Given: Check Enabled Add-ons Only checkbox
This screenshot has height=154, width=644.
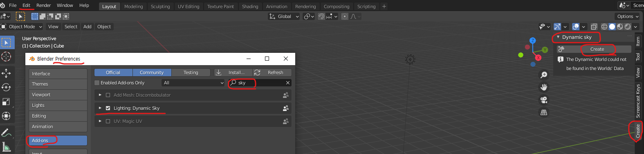Looking at the screenshot, I should click(97, 83).
